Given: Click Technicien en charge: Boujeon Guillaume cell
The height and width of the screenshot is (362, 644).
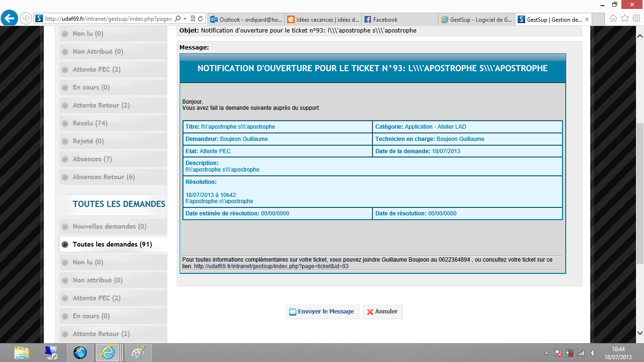Looking at the screenshot, I should point(467,139).
